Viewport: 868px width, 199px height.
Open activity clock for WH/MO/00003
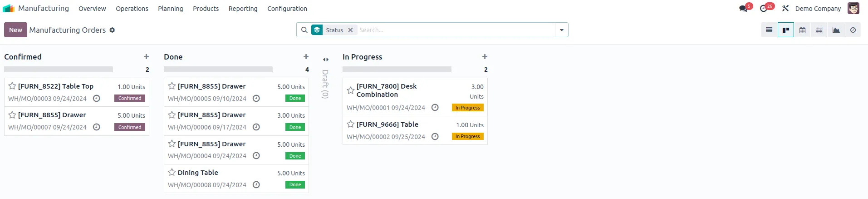[x=96, y=98]
